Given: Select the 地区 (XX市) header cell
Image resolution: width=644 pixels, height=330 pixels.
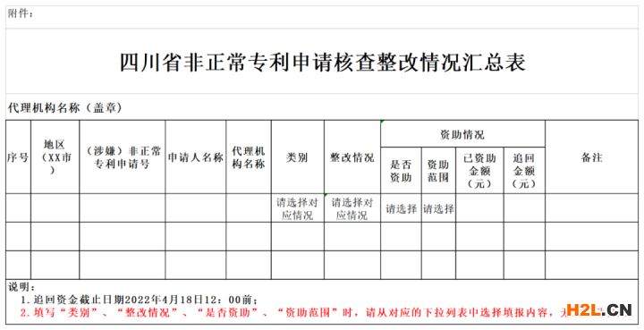Looking at the screenshot, I should [55, 157].
